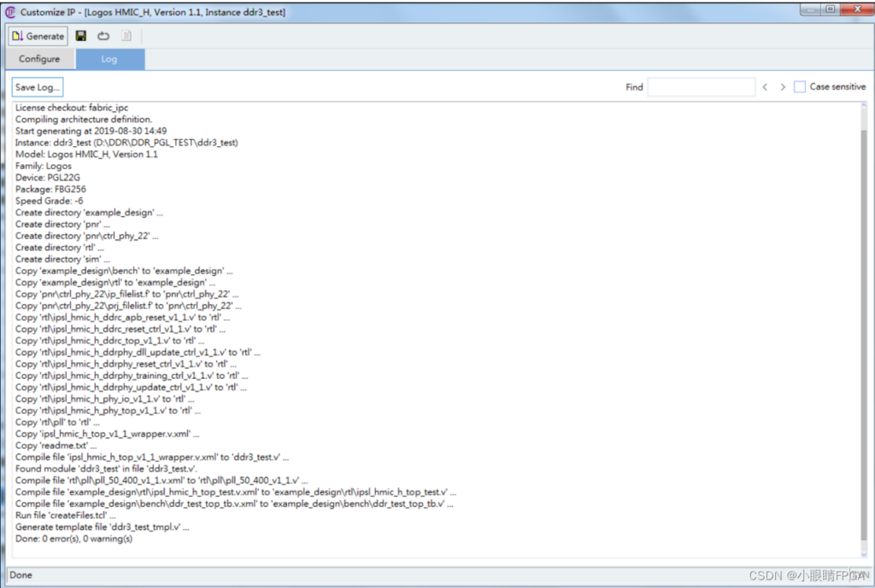This screenshot has height=588, width=875.
Task: Focus the Find search field
Action: 701,87
